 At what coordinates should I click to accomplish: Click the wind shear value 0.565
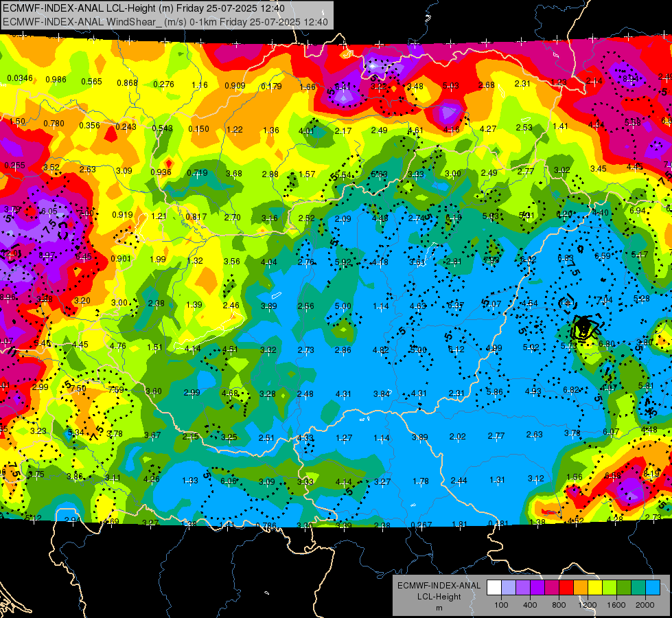click(x=92, y=82)
